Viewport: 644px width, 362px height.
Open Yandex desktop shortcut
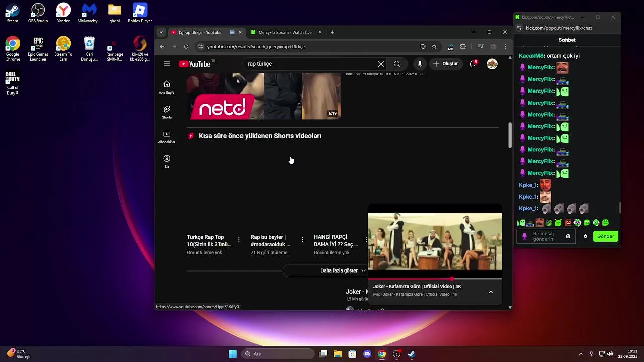(x=63, y=13)
